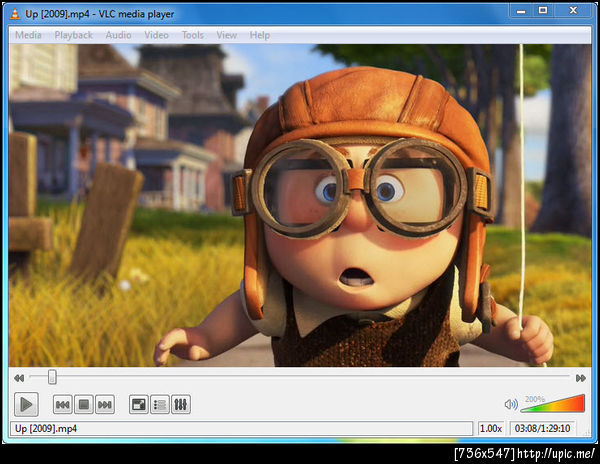The width and height of the screenshot is (600, 464).
Task: Click on the video display area
Action: click(300, 205)
